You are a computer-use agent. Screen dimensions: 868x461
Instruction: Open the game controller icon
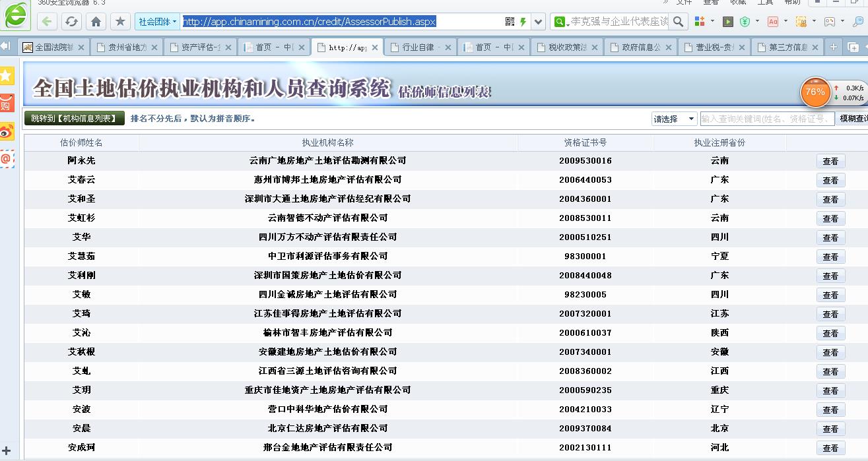(x=830, y=22)
